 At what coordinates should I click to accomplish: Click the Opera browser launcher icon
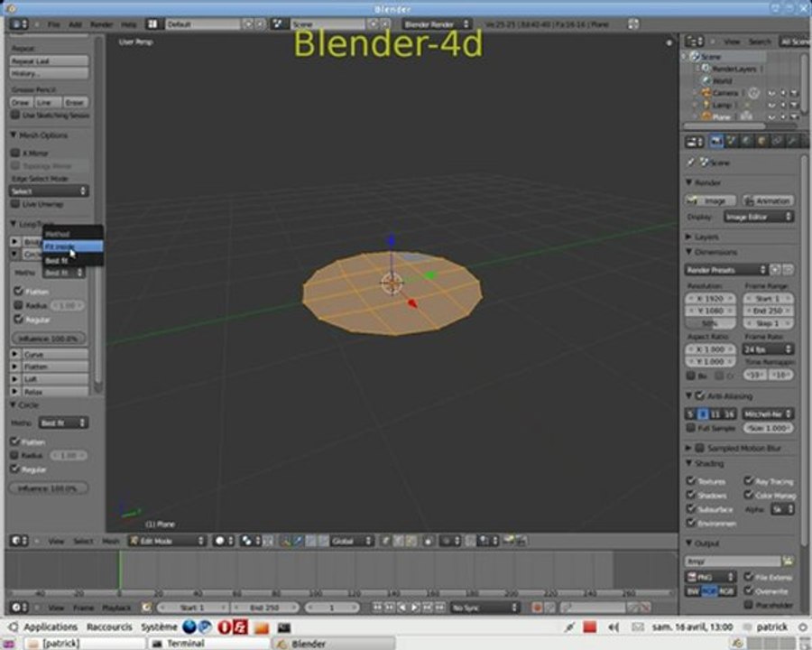pyautogui.click(x=224, y=627)
